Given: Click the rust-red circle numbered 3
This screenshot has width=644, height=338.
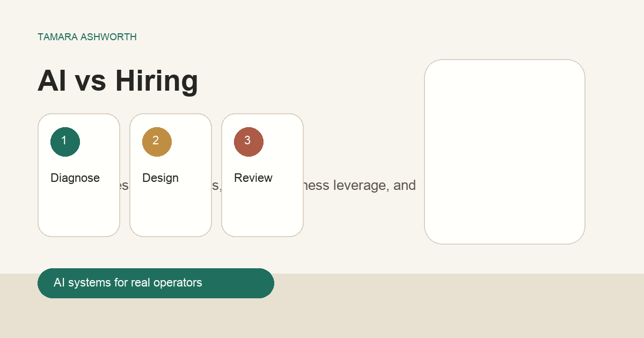Looking at the screenshot, I should [248, 142].
